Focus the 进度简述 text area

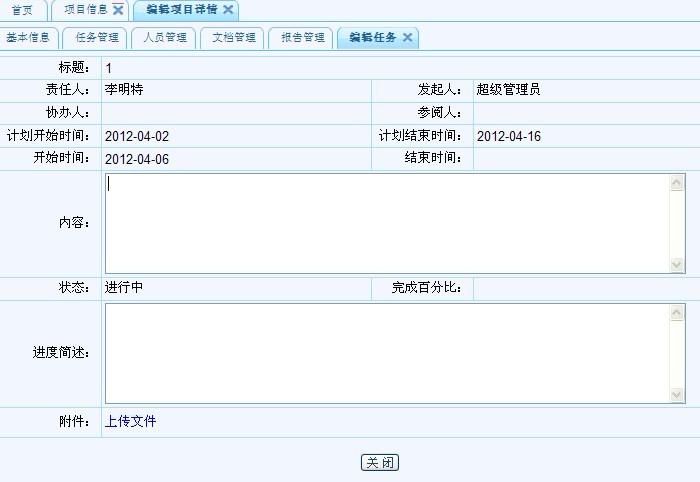click(x=387, y=353)
